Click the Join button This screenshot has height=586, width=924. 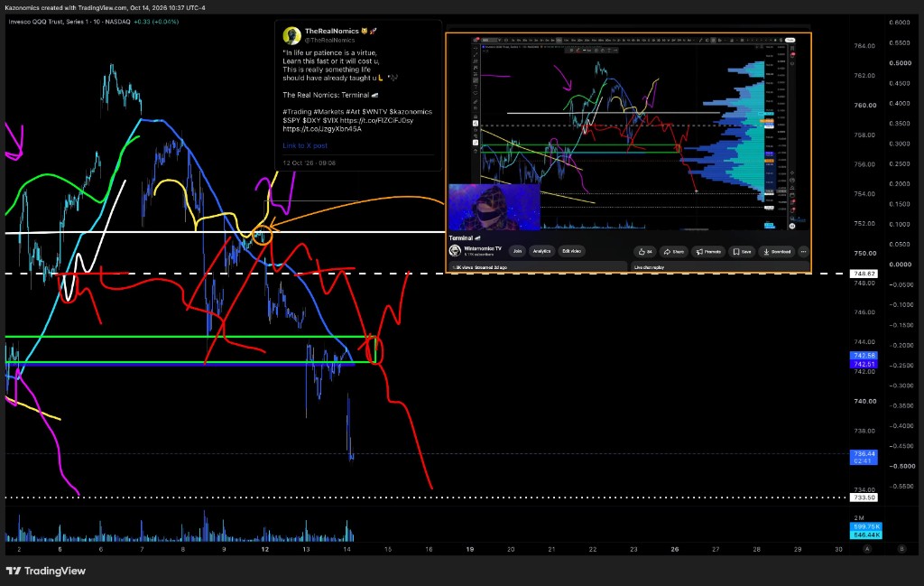pos(517,251)
